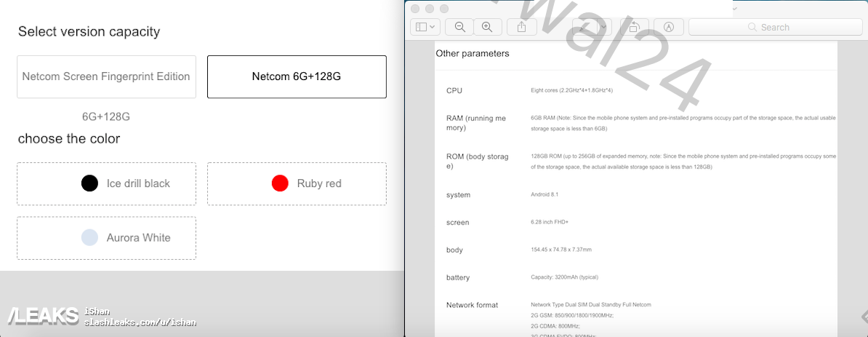Click the 'choose the color' heading
The image size is (868, 337).
point(69,138)
